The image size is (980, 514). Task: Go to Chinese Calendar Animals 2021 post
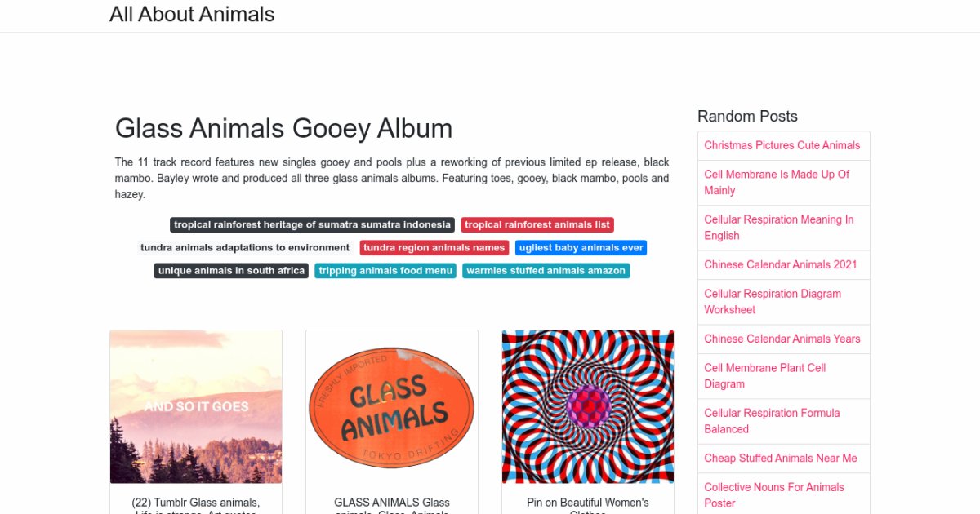(781, 264)
